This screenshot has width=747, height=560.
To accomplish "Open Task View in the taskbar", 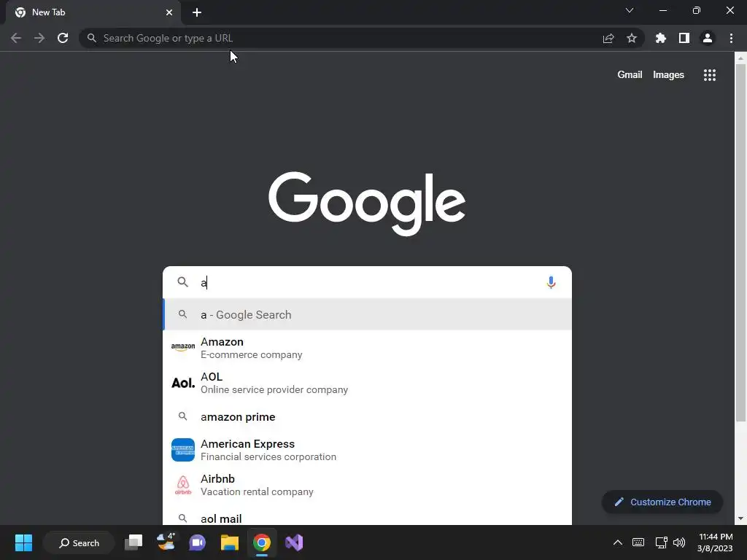I will [133, 542].
